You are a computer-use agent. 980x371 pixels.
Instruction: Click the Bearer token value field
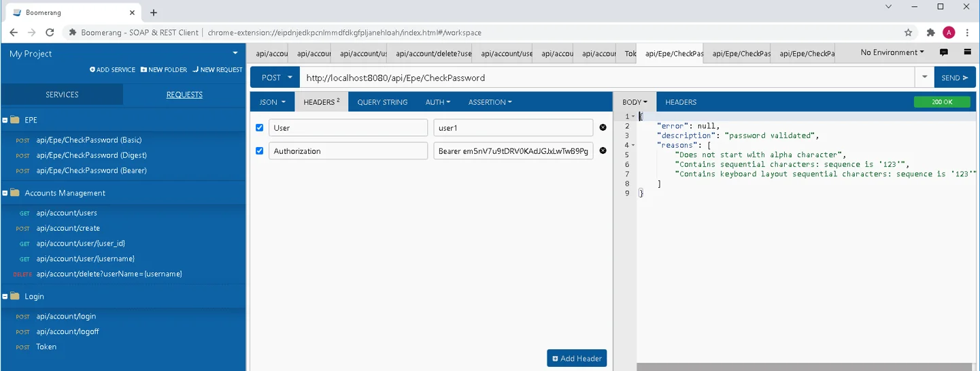click(513, 151)
